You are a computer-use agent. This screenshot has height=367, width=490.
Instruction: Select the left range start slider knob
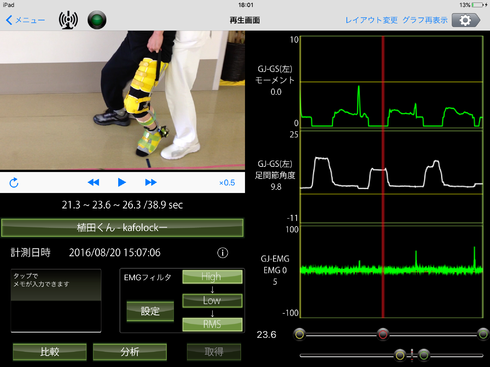(300, 334)
